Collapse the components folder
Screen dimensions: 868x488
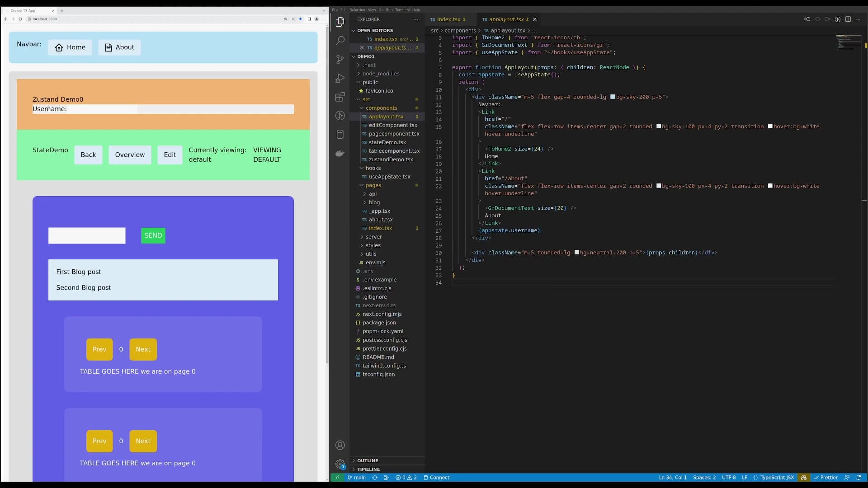(381, 108)
